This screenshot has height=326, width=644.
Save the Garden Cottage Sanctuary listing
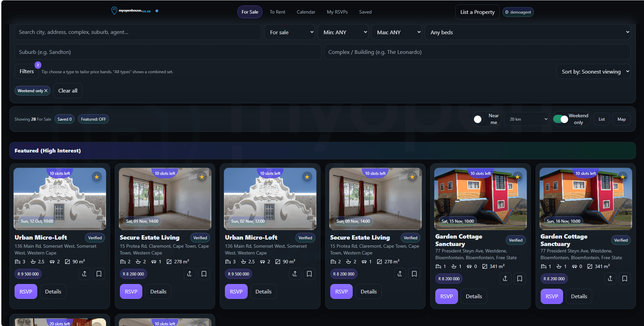click(520, 279)
